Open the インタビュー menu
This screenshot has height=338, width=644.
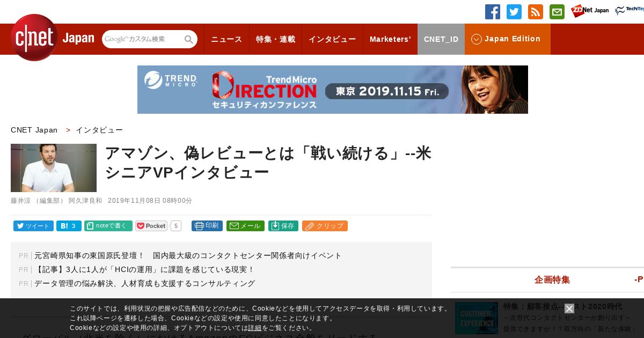[332, 39]
